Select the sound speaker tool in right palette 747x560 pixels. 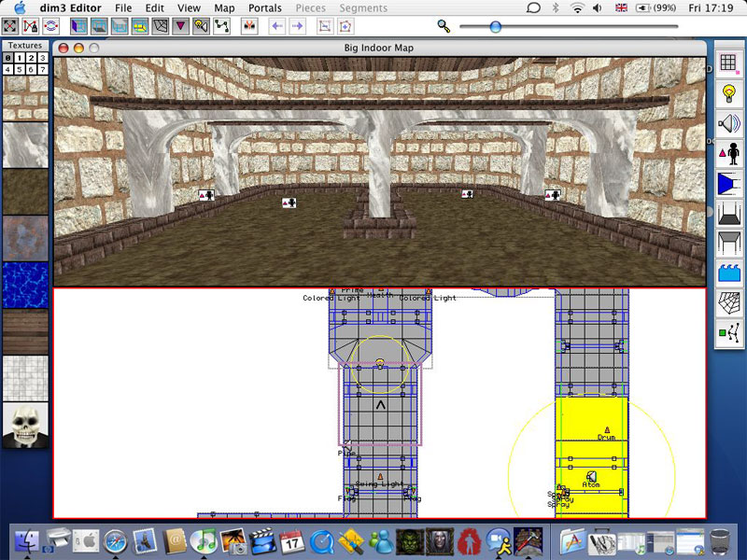pos(728,122)
